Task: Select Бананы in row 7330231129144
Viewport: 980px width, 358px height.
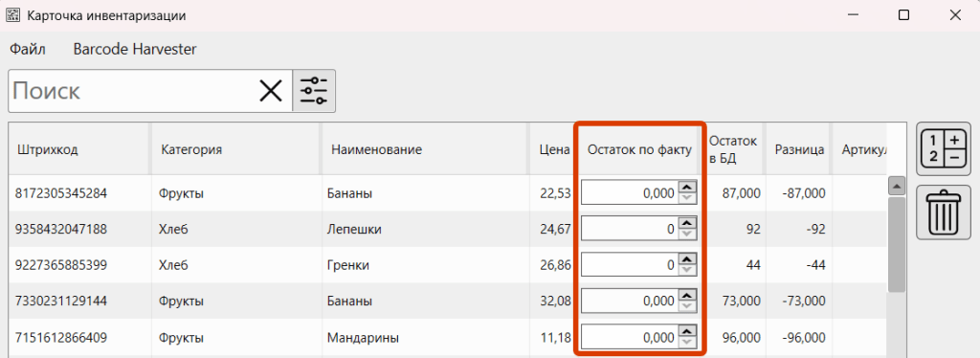Action: tap(350, 302)
